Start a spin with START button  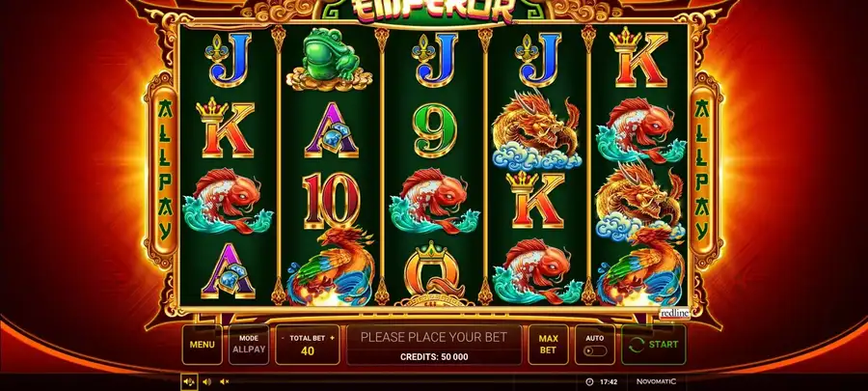[653, 345]
